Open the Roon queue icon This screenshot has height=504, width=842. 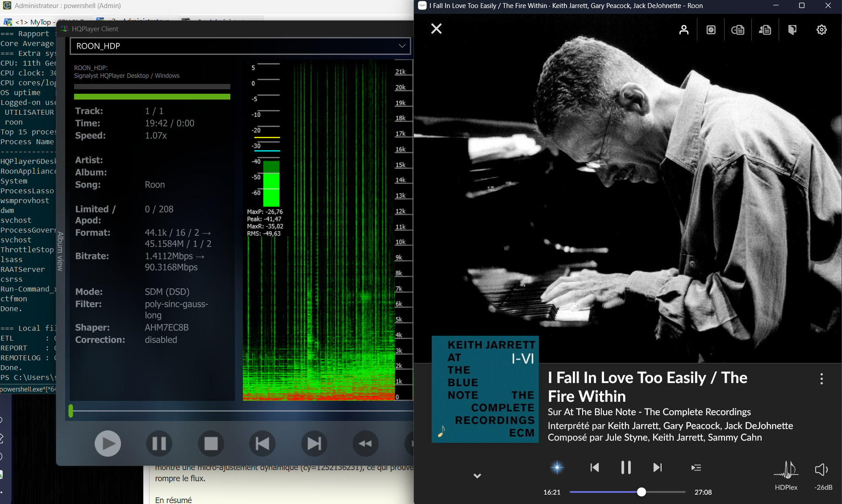point(696,467)
